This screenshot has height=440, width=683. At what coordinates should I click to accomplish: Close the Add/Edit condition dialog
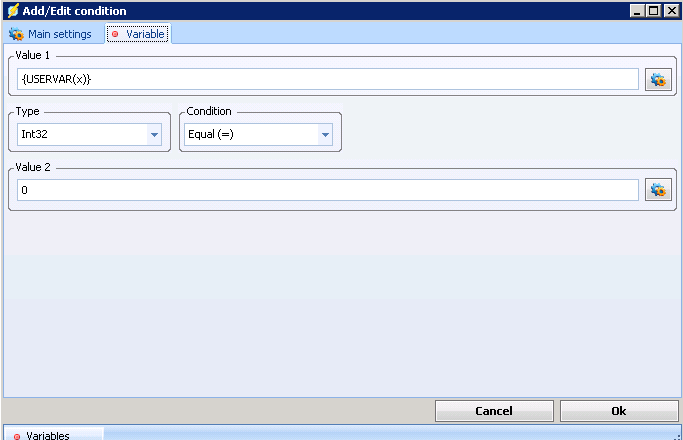tap(671, 11)
